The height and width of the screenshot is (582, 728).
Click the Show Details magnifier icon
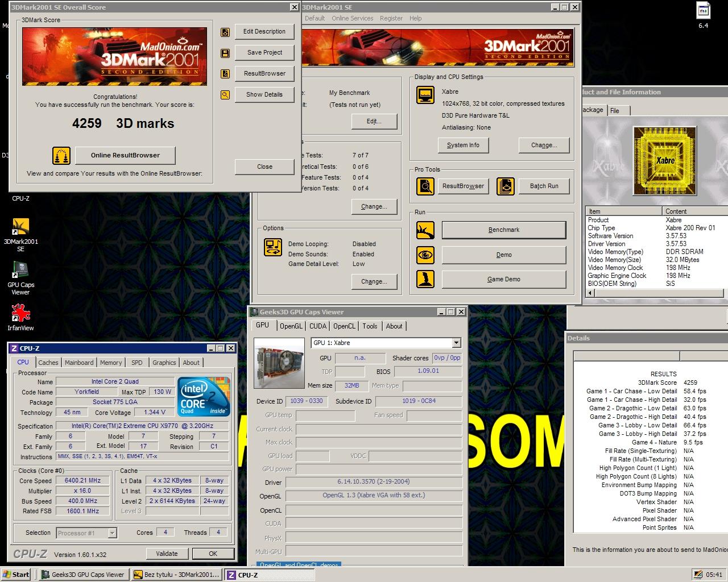pos(225,95)
